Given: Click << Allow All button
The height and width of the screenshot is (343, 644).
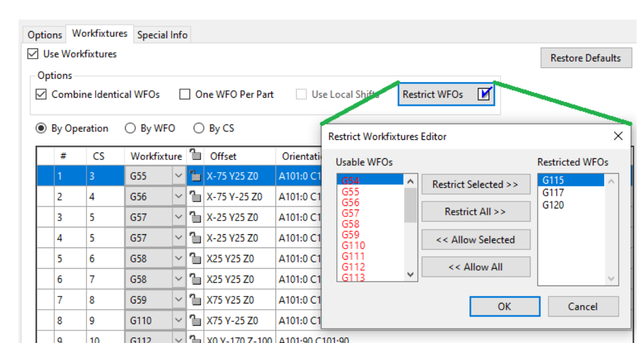Looking at the screenshot, I should pyautogui.click(x=476, y=267).
